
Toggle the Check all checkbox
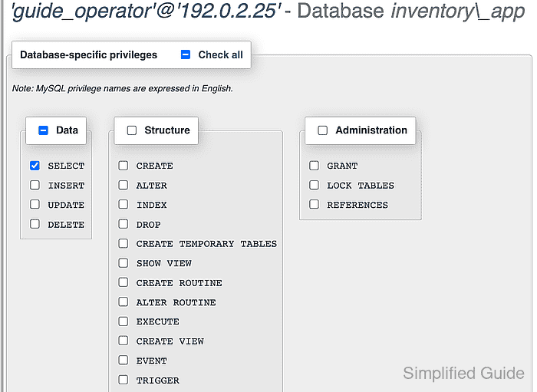186,54
